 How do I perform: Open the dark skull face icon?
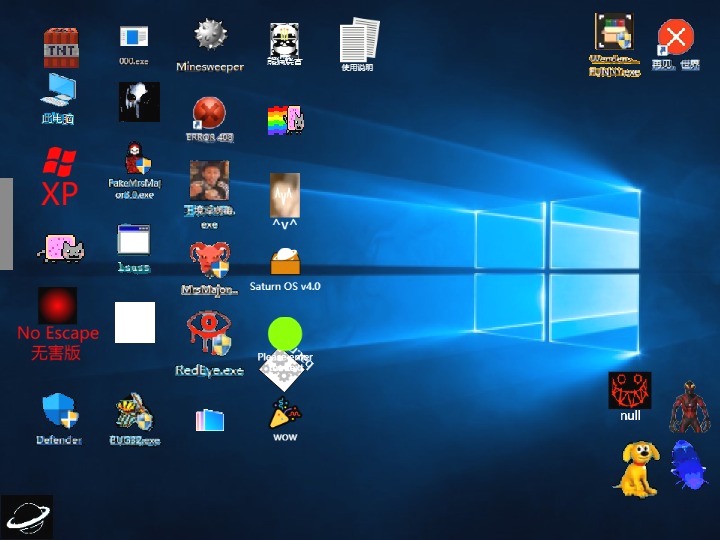[139, 102]
